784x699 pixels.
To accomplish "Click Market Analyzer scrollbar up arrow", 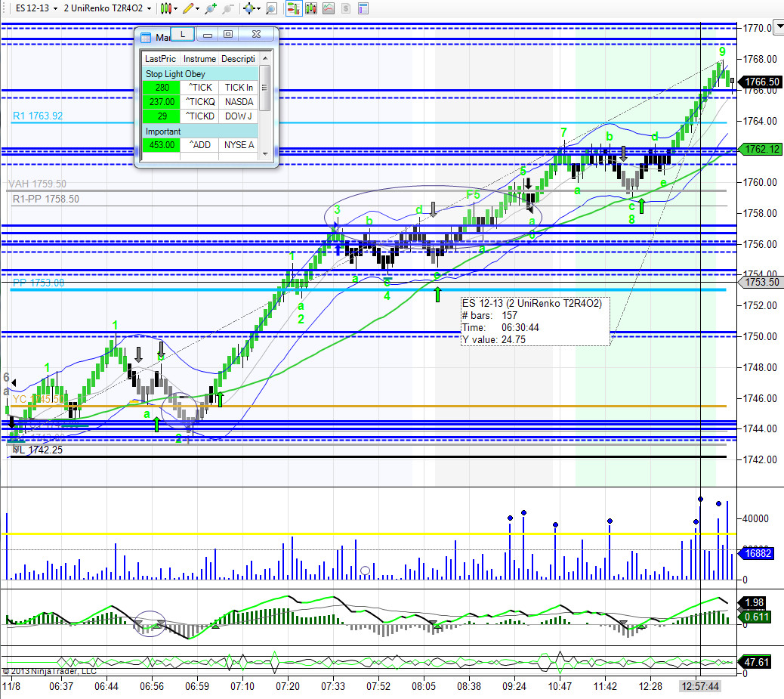I will 265,58.
